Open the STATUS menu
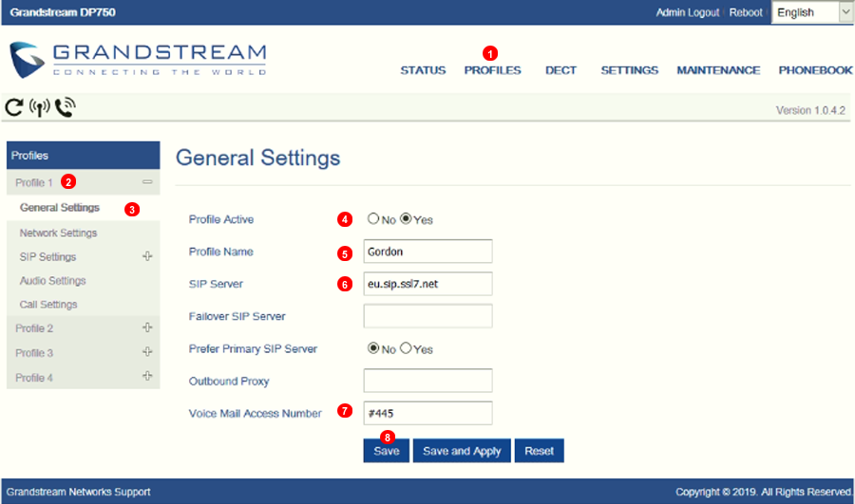The image size is (855, 504). [x=423, y=70]
